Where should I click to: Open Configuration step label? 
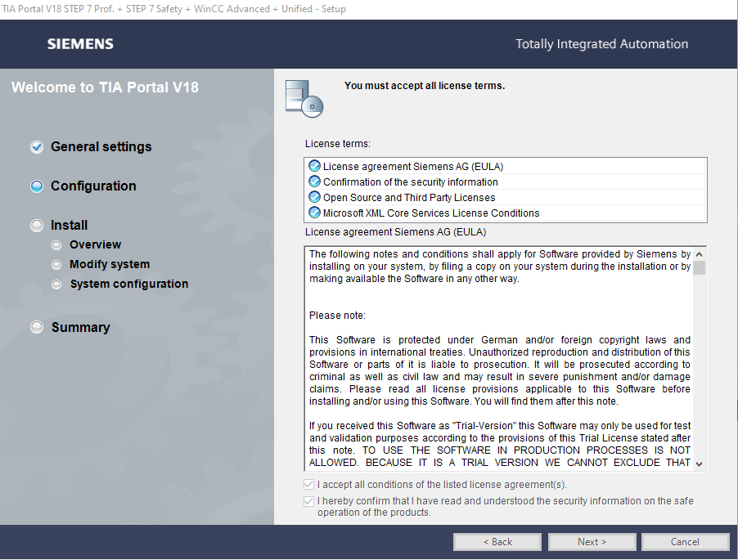tap(93, 186)
